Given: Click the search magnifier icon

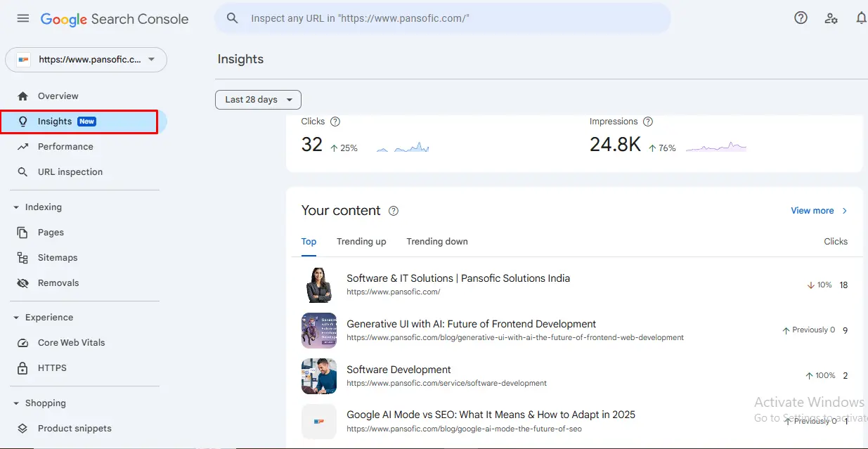Looking at the screenshot, I should [x=233, y=18].
